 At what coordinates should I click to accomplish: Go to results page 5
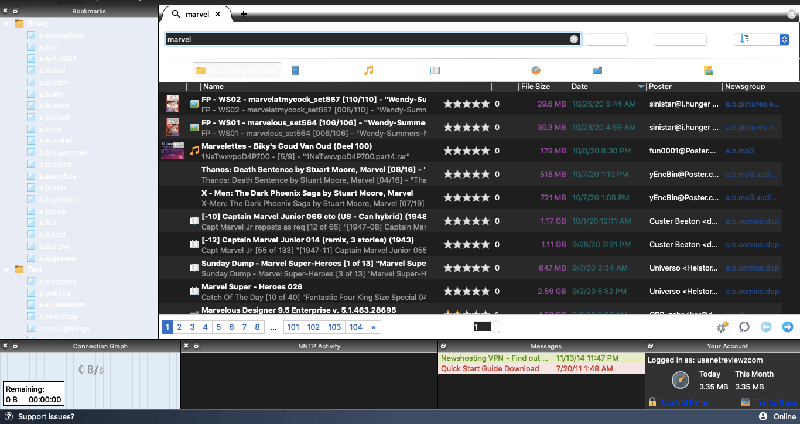(x=218, y=327)
